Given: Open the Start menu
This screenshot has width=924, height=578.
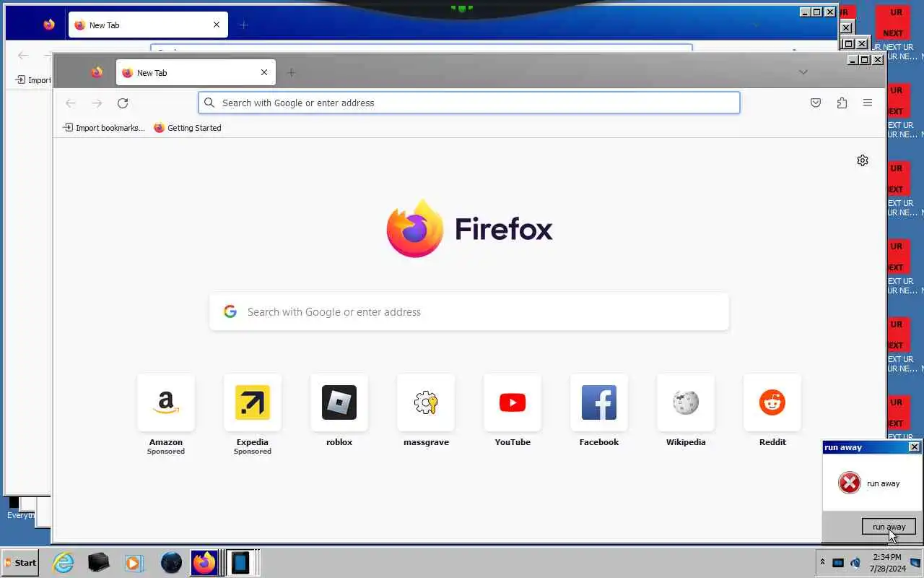Looking at the screenshot, I should pos(20,562).
